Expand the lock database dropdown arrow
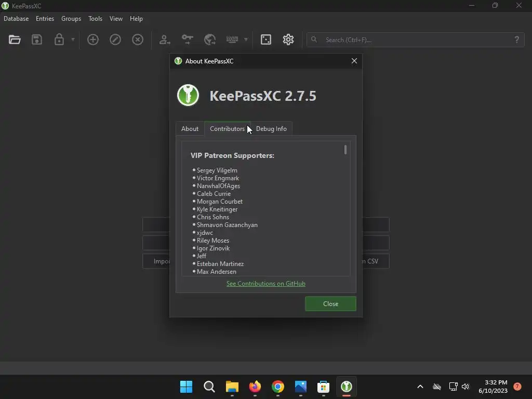The width and height of the screenshot is (532, 399). point(73,39)
